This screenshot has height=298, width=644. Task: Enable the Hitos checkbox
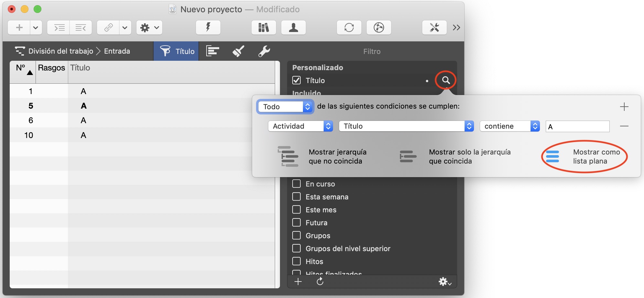click(296, 261)
